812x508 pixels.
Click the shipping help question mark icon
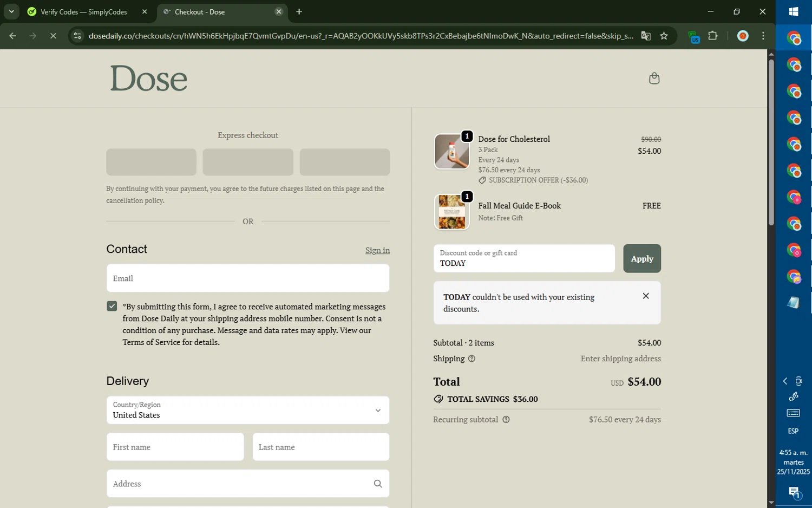[472, 359]
